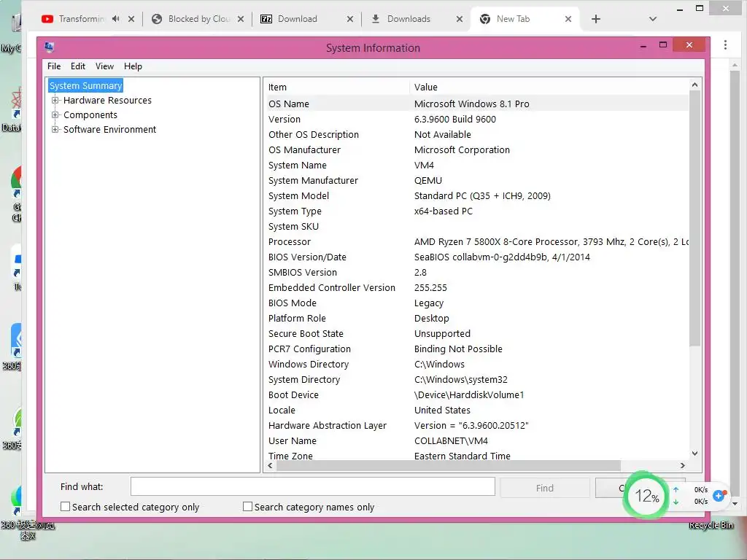Select the OS Name row
Viewport: 747px width, 560px height.
click(x=476, y=104)
